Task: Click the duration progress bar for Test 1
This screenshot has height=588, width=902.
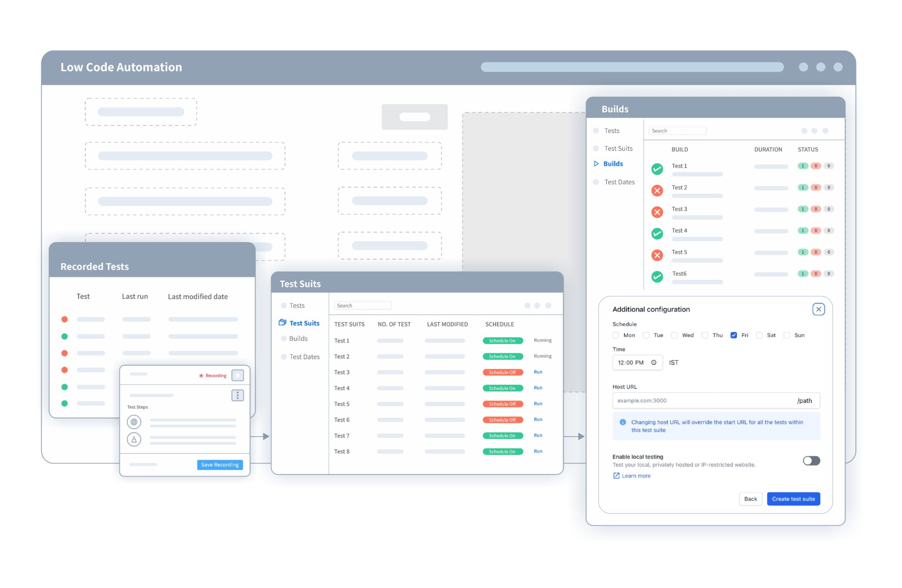Action: click(770, 167)
